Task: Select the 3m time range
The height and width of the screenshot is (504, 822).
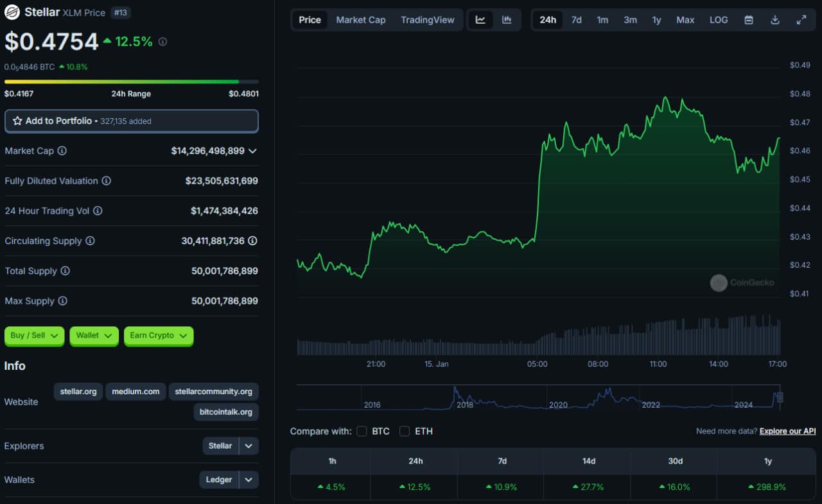Action: pos(631,20)
